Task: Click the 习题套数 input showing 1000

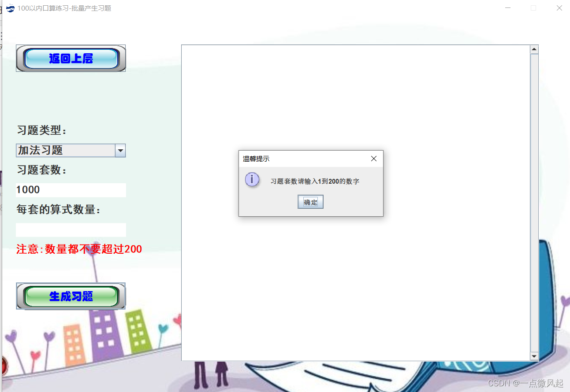Action: [71, 189]
